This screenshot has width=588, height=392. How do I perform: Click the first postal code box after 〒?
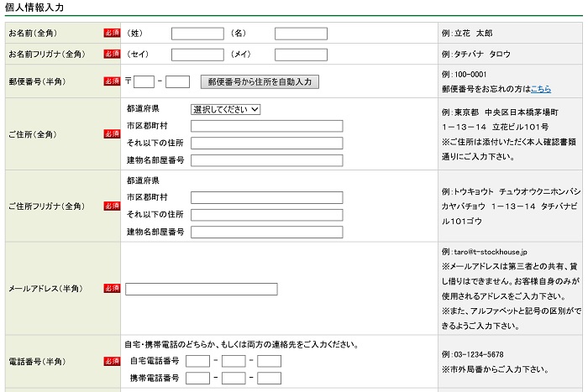click(144, 81)
